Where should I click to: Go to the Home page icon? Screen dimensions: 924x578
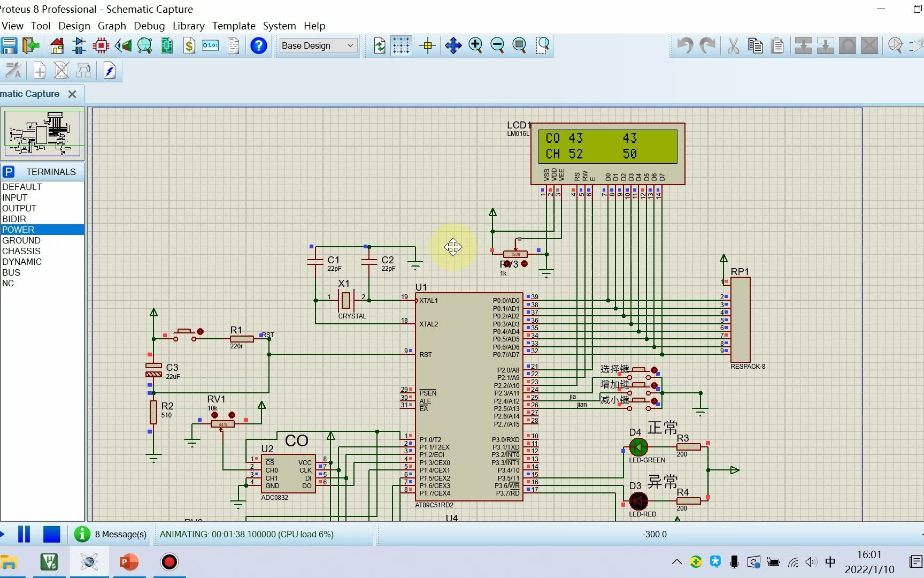pos(57,45)
